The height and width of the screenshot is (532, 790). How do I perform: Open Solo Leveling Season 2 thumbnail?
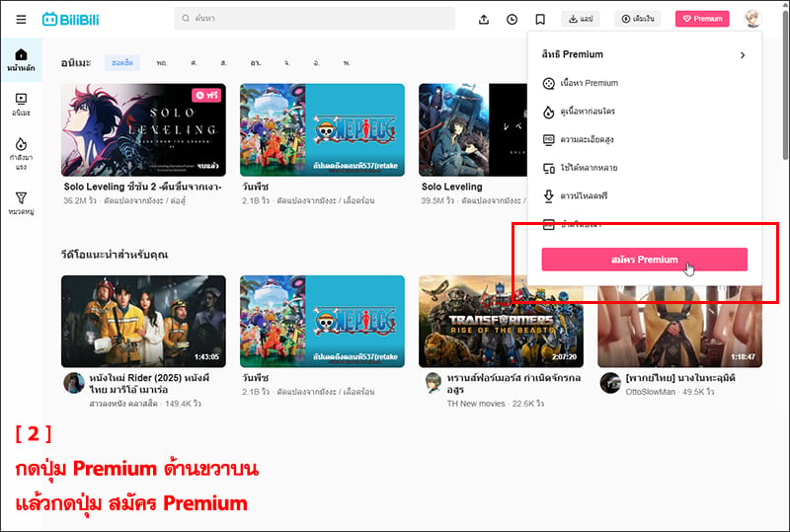(x=143, y=130)
